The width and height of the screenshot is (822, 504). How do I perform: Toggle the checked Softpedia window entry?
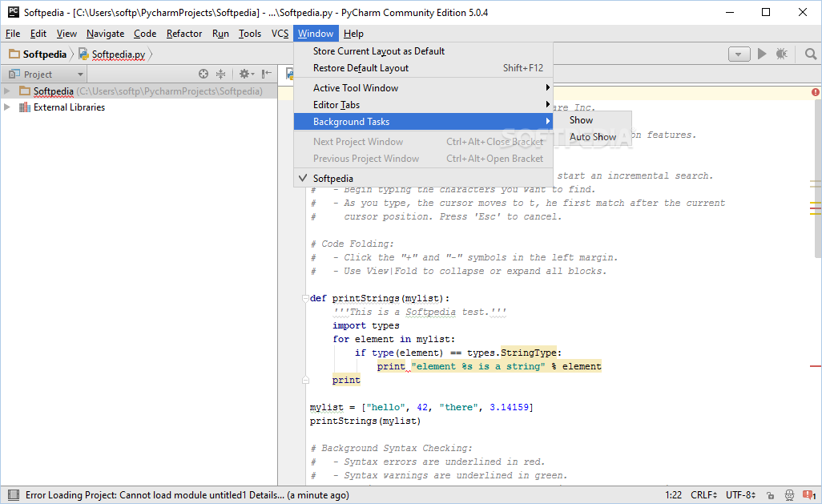[x=423, y=179]
